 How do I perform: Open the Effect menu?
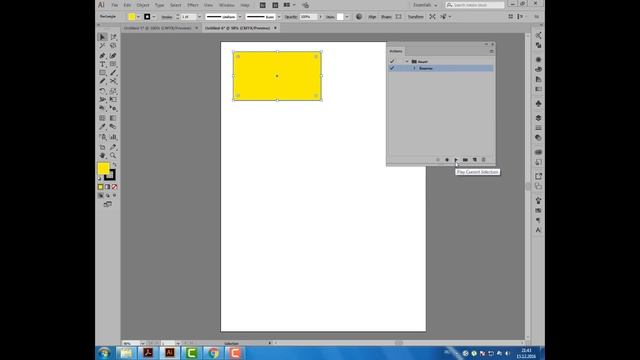pyautogui.click(x=192, y=5)
